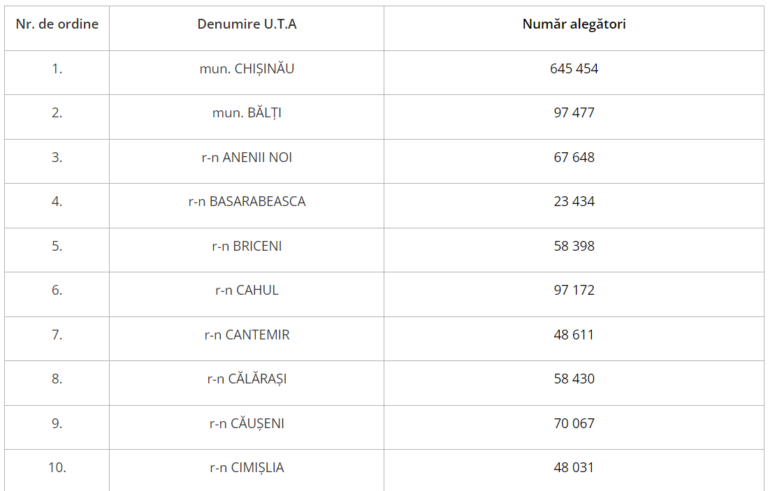The height and width of the screenshot is (491, 768).
Task: Click the value 97 477
Action: click(574, 113)
